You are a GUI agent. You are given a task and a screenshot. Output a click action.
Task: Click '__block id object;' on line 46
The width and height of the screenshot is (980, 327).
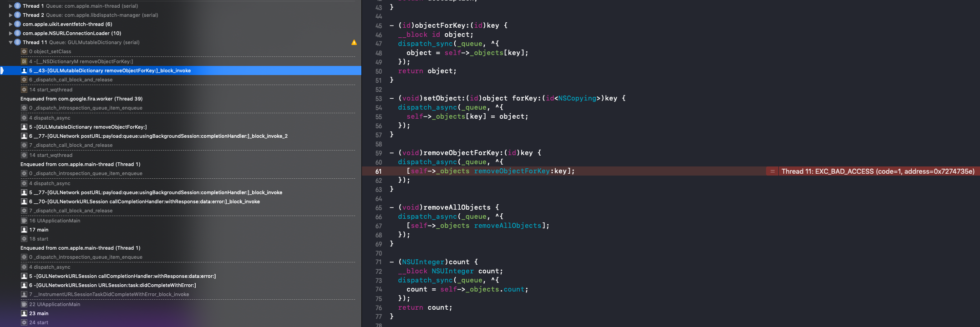(x=436, y=35)
